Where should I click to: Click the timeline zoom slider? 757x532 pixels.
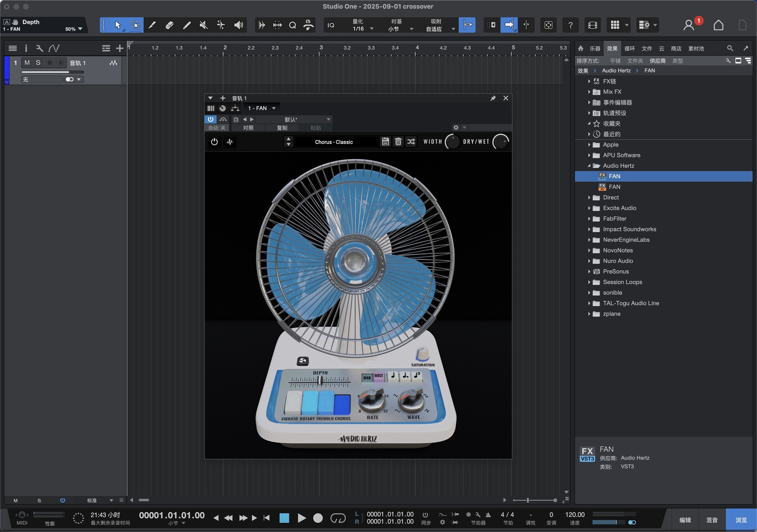[535, 500]
